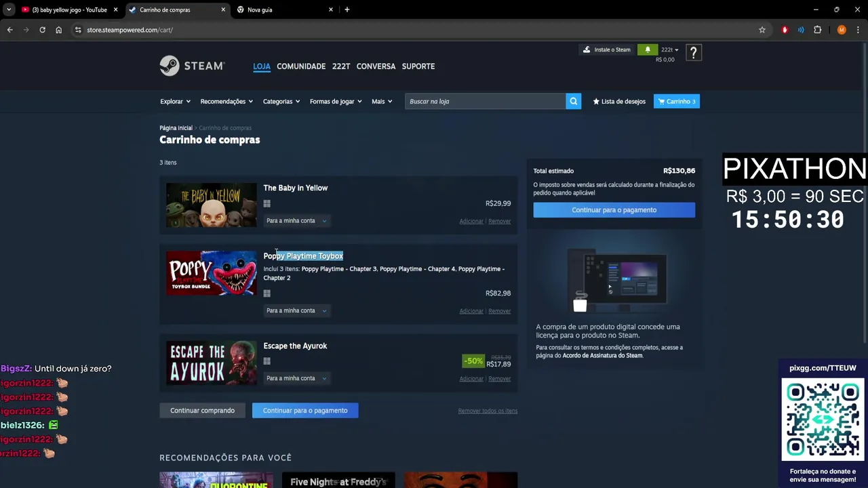Expand the Recomendações dropdown
This screenshot has height=488, width=868.
click(x=226, y=101)
